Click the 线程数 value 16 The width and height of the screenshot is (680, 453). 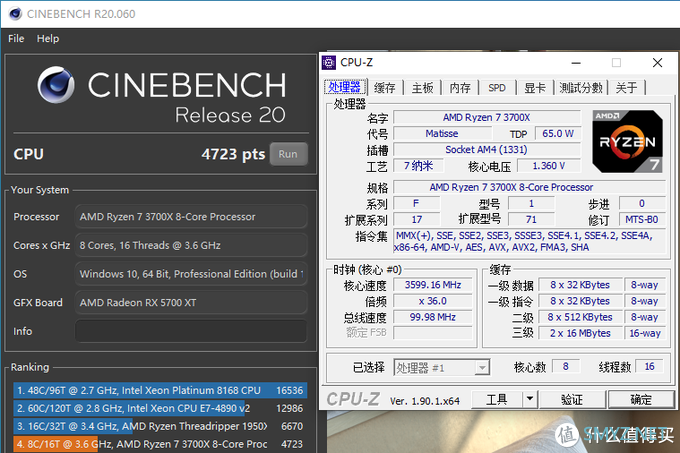click(x=649, y=367)
